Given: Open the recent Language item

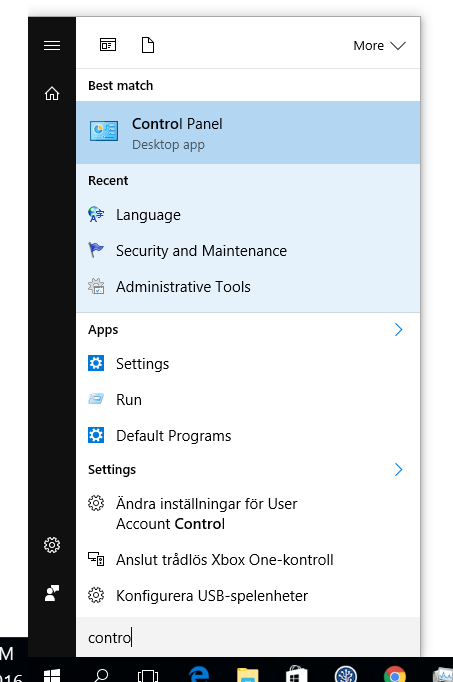Looking at the screenshot, I should click(x=248, y=215).
